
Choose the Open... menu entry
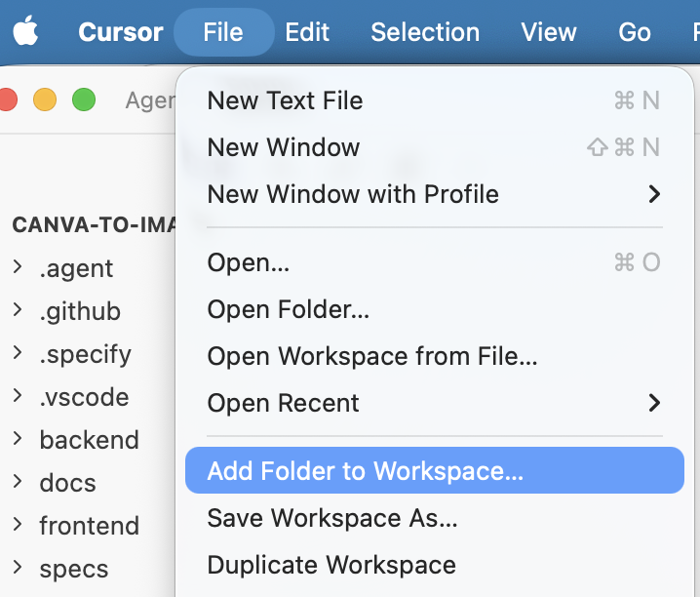coord(435,262)
